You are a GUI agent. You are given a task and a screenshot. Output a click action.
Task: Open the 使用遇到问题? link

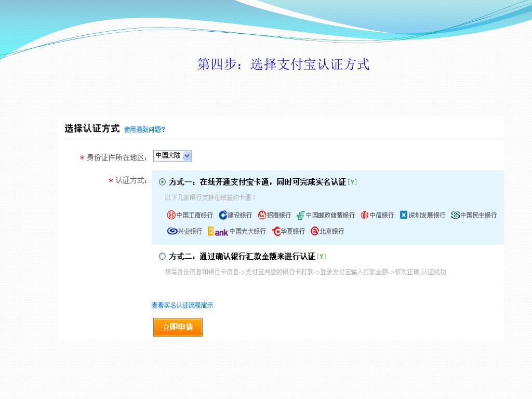tap(144, 129)
